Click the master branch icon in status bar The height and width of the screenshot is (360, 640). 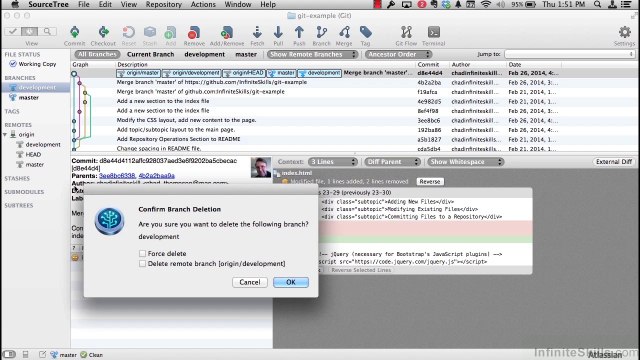click(x=54, y=355)
